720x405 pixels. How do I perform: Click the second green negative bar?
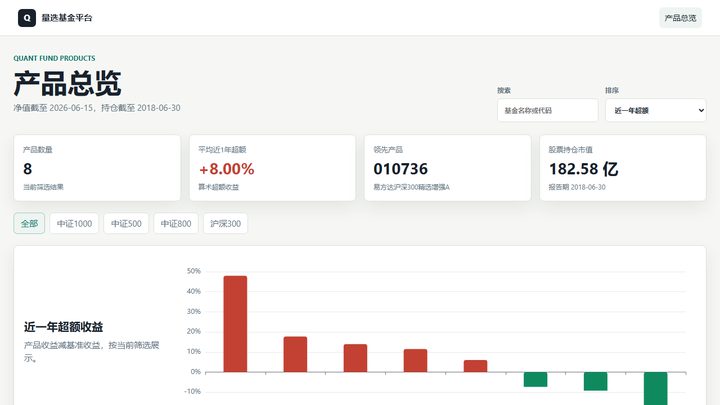pyautogui.click(x=596, y=381)
